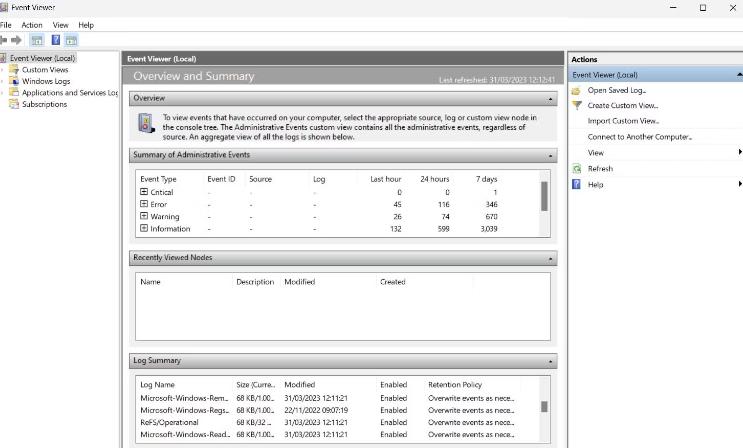Click Connect to Another Computer action

pyautogui.click(x=640, y=137)
